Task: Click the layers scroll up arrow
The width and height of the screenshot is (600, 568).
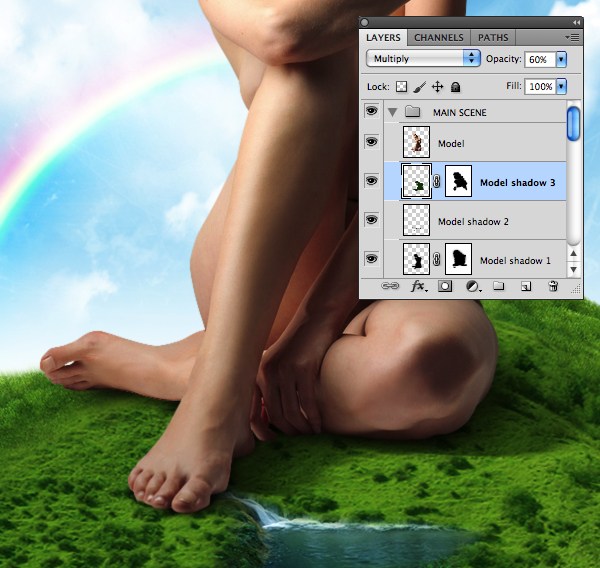Action: click(573, 254)
